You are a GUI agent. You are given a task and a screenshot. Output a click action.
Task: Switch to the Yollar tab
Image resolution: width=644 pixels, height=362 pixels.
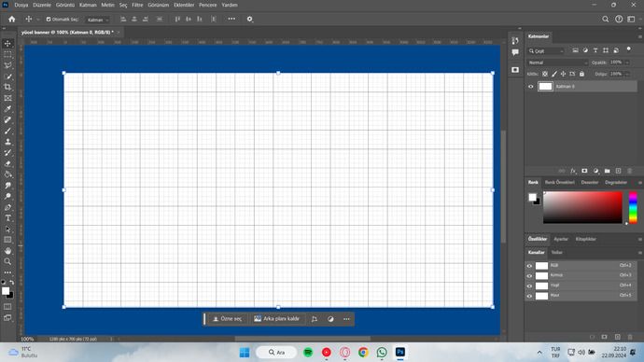[556, 253]
